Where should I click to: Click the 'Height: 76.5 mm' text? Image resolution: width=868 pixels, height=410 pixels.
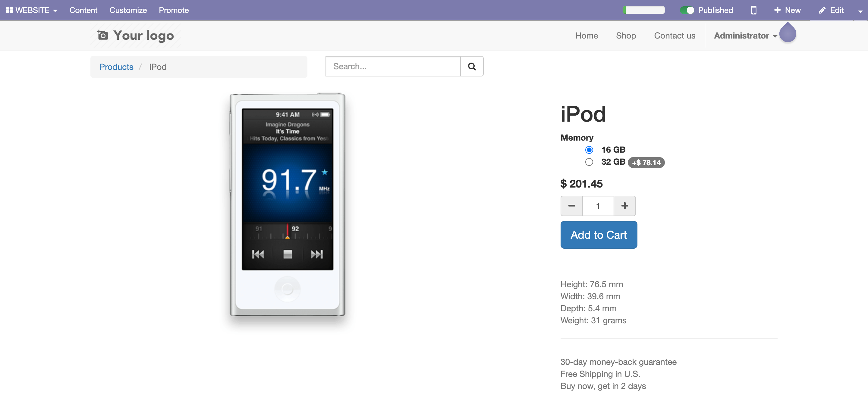(592, 284)
